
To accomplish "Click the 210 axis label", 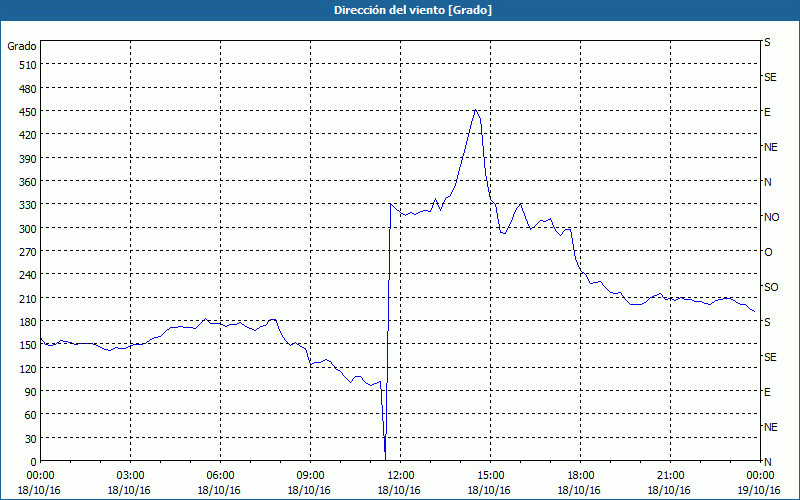I will 28,298.
